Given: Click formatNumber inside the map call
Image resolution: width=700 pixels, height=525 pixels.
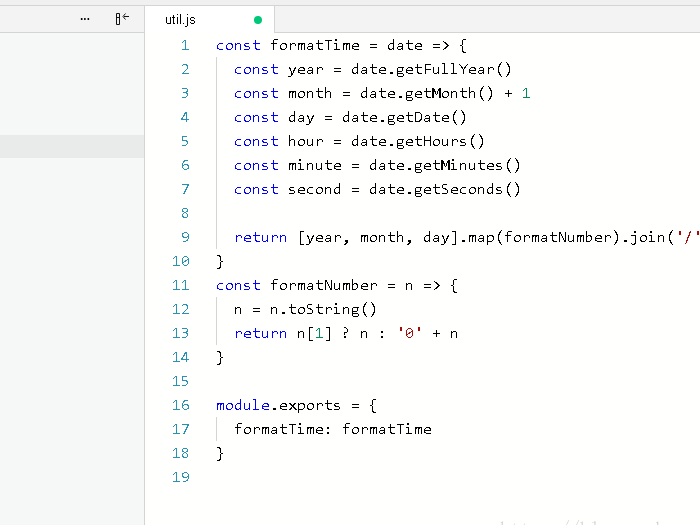Looking at the screenshot, I should (x=547, y=237).
